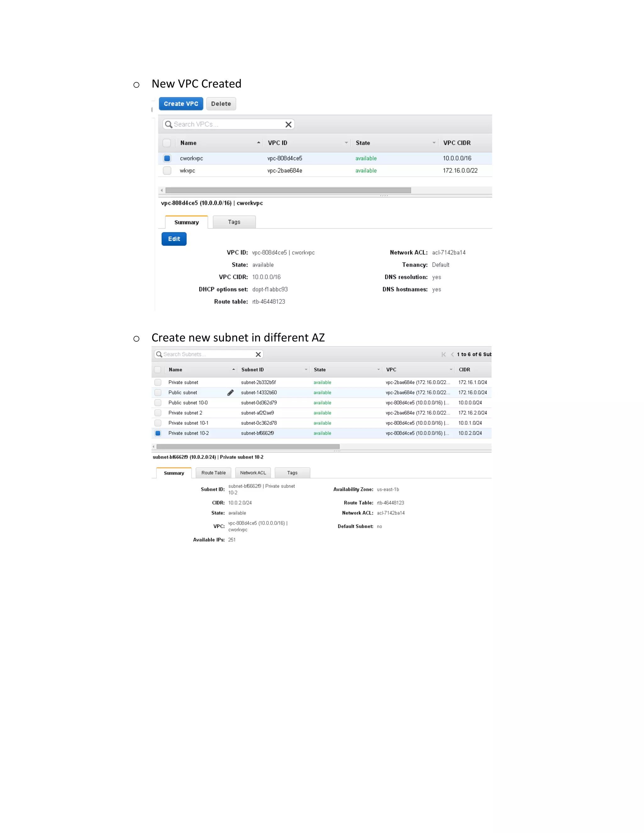Open the Subnet ID column dropdown
The width and height of the screenshot is (644, 833).
(306, 370)
